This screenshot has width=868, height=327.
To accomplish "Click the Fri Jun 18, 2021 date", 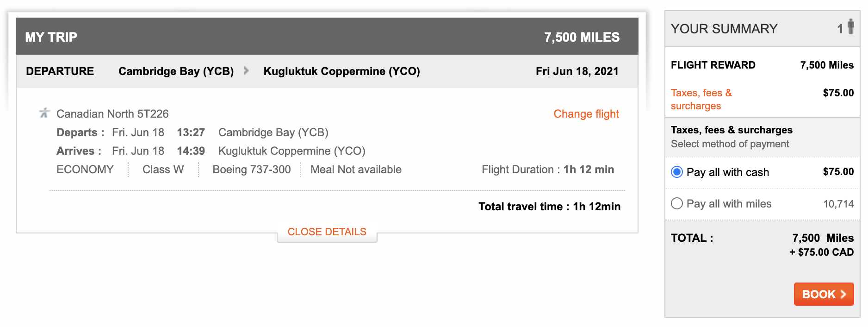I will pos(577,71).
